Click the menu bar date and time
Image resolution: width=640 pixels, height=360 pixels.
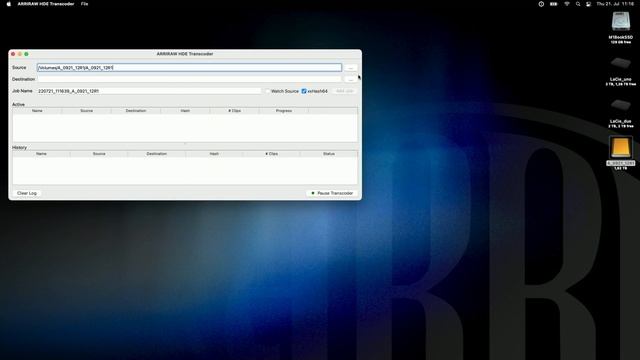click(615, 4)
